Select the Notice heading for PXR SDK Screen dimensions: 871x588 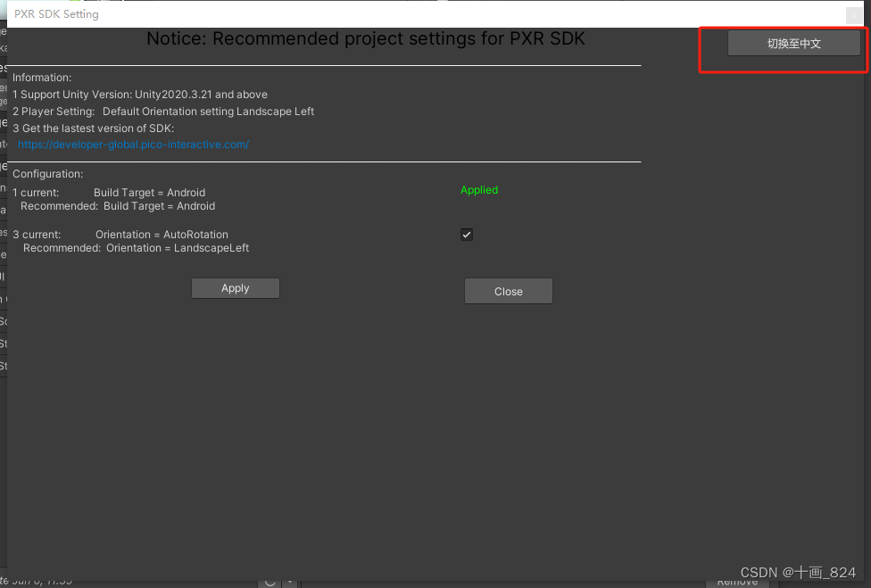366,39
